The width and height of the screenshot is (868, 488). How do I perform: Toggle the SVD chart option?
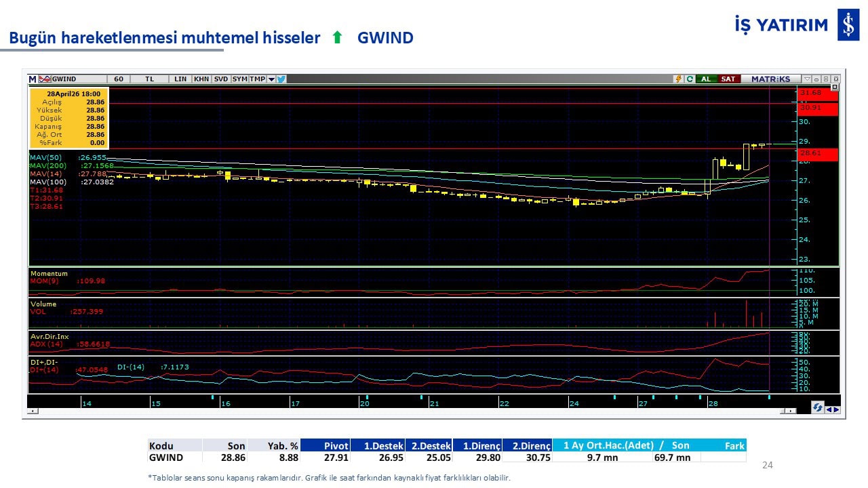(x=221, y=79)
